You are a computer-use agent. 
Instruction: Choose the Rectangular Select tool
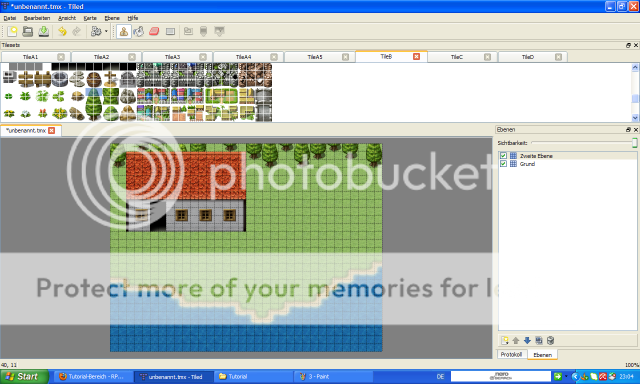coord(170,31)
